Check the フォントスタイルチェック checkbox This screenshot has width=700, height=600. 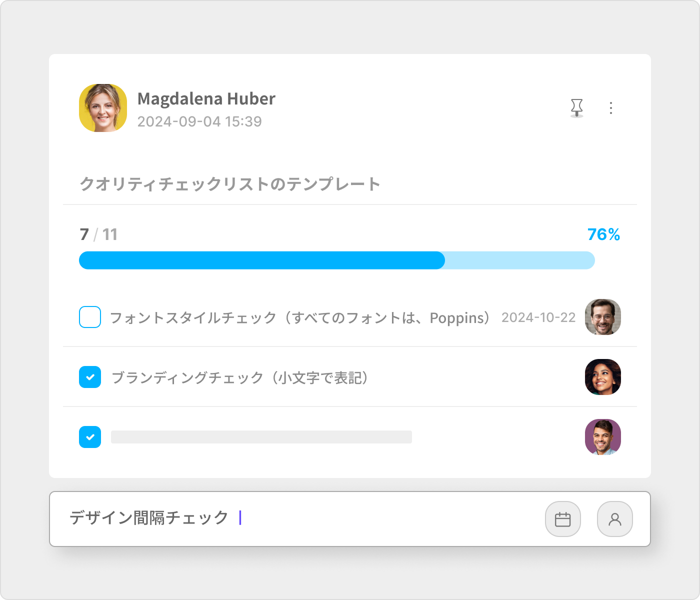90,317
